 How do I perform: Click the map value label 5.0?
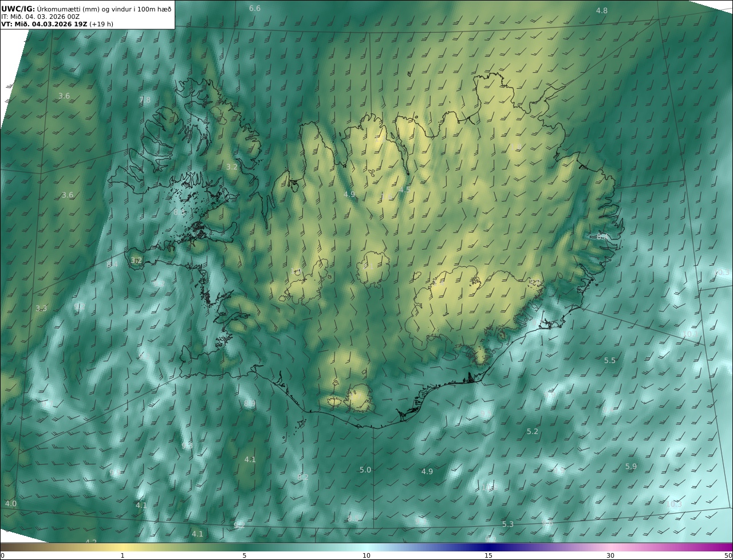pyautogui.click(x=365, y=470)
